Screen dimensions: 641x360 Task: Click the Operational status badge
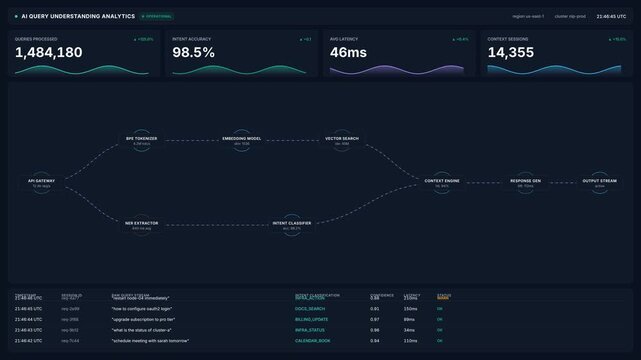tap(157, 16)
